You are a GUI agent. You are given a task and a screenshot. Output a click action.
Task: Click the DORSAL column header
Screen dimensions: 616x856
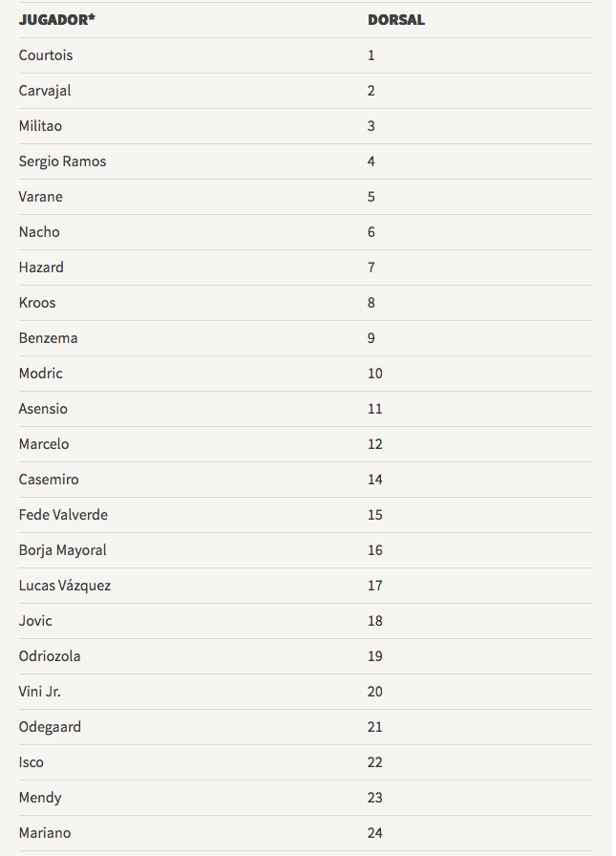[396, 20]
